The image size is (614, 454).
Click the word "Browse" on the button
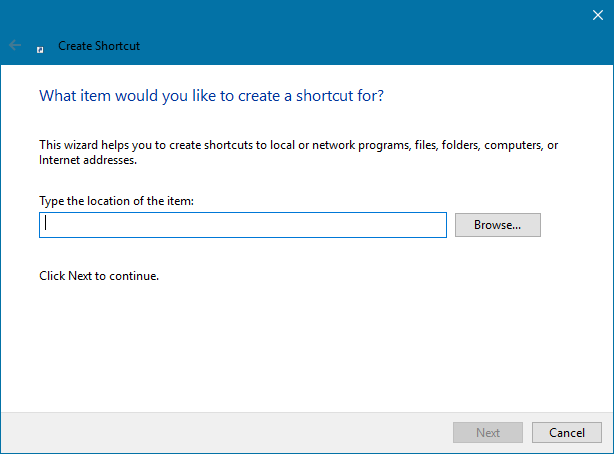coord(492,225)
